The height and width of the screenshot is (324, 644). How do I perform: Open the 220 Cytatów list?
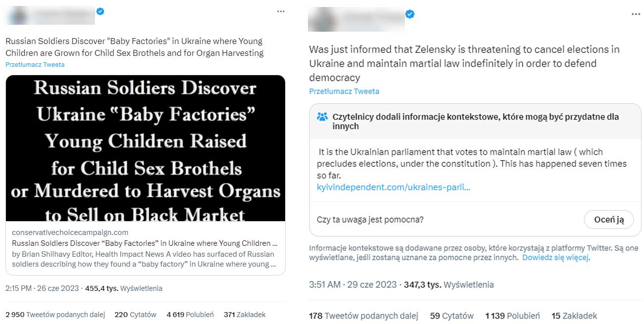(x=135, y=314)
